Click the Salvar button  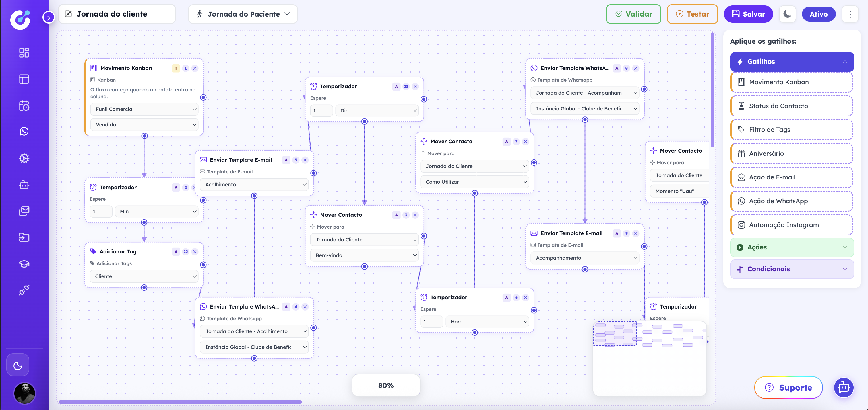point(748,14)
